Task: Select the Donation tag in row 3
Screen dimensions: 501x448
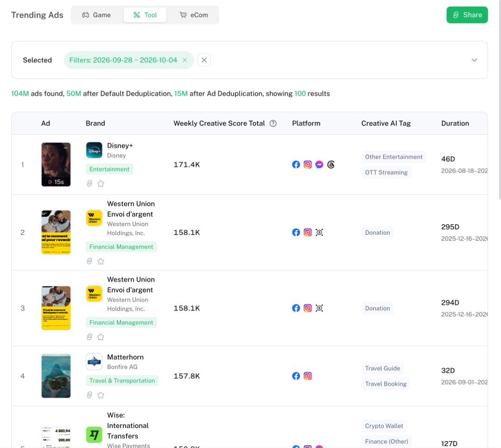Action: 377,308
